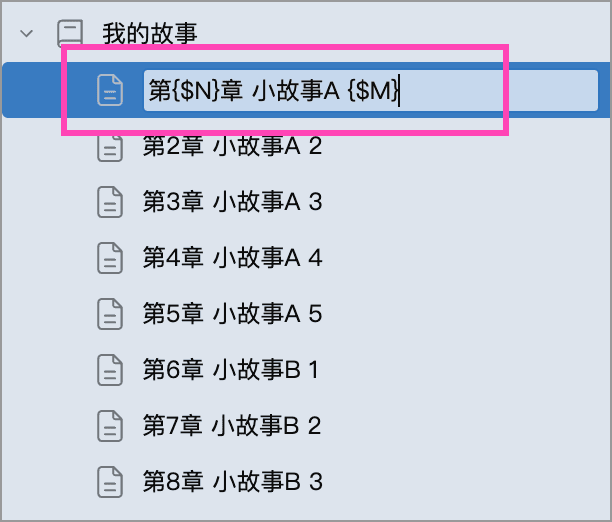Open chapter 第3章 小故事A 3
Image resolution: width=612 pixels, height=522 pixels.
(232, 203)
